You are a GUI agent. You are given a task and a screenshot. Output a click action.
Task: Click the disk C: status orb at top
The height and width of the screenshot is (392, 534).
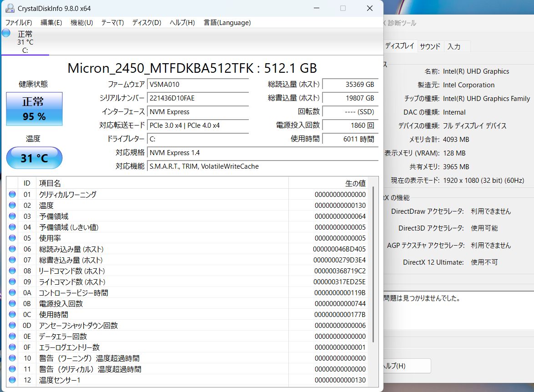click(x=6, y=33)
